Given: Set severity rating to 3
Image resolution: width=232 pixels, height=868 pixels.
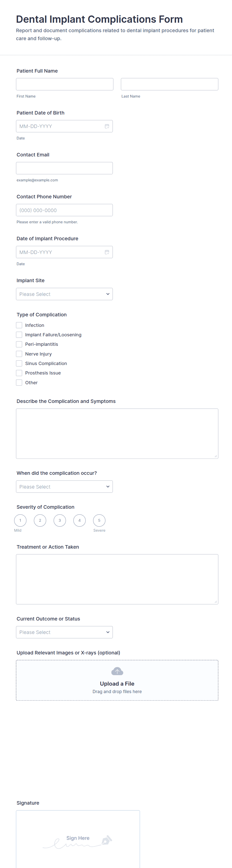Looking at the screenshot, I should point(60,520).
